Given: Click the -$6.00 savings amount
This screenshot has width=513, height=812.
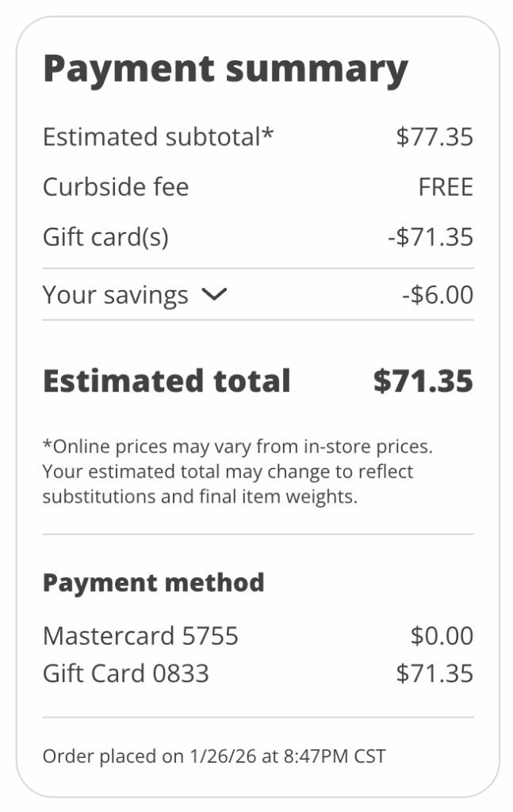Looking at the screenshot, I should coord(438,295).
